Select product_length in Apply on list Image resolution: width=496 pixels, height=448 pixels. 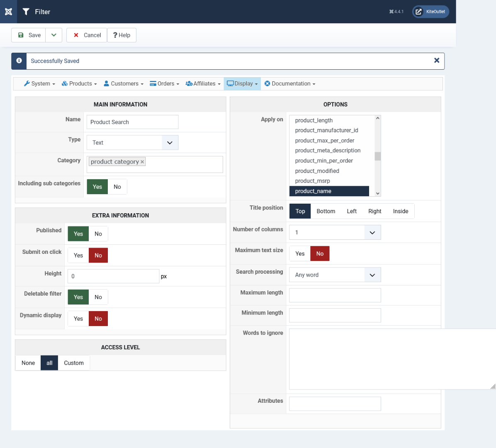point(329,120)
